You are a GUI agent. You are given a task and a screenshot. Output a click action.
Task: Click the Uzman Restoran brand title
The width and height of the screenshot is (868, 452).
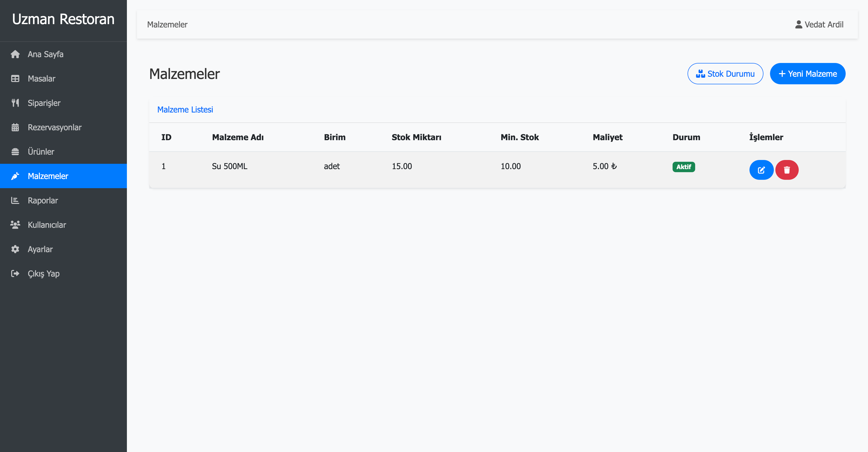pyautogui.click(x=63, y=19)
